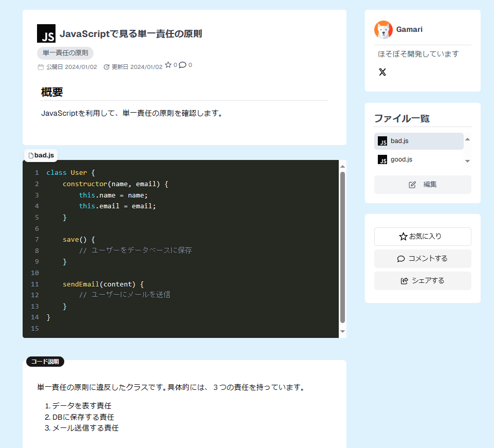Click the JS icon next to bad.js
The width and height of the screenshot is (494, 448).
tap(382, 141)
